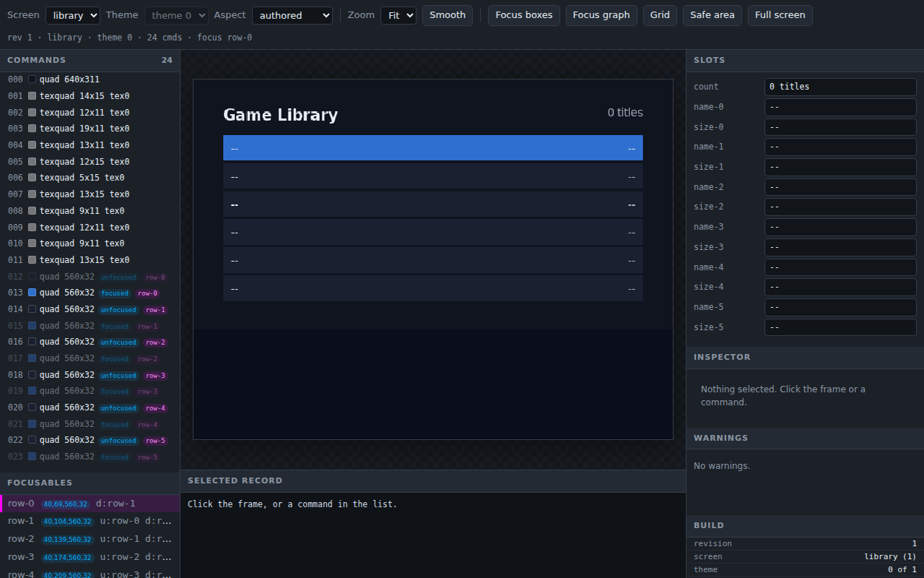Click the highlighted blue row in the preview frame

coord(433,147)
